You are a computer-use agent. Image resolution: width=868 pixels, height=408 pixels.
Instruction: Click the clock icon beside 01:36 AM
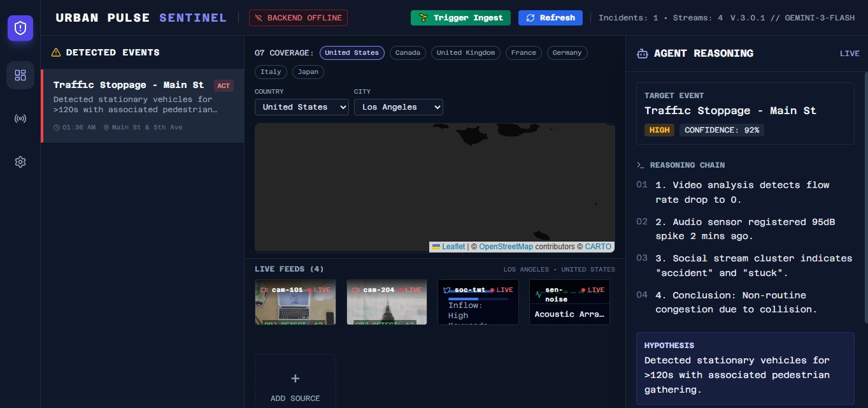[57, 127]
